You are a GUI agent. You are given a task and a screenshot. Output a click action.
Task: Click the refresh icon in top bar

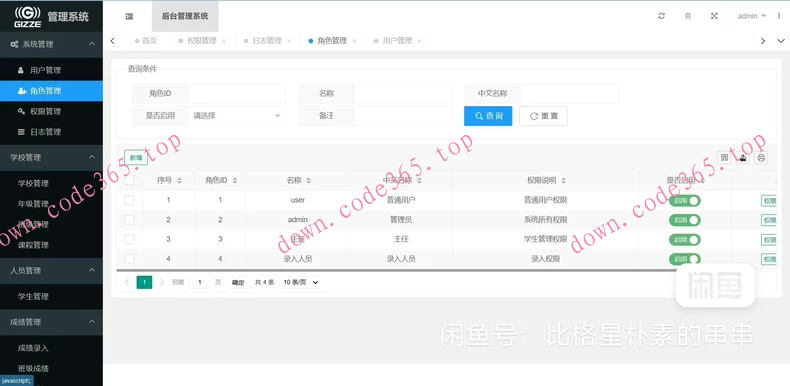pos(662,16)
